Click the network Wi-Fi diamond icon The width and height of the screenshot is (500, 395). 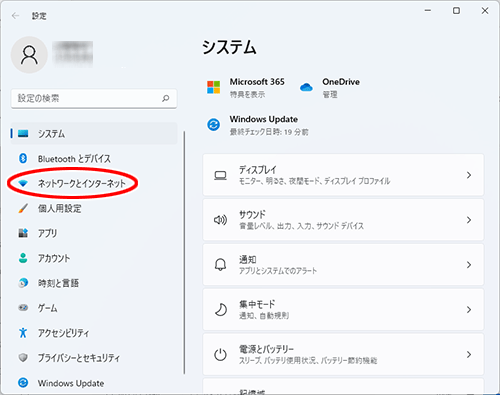23,183
